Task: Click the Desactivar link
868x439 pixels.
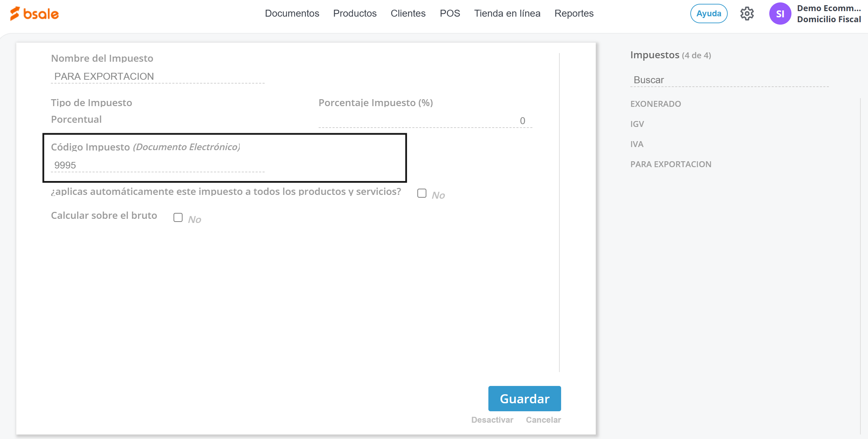Action: (x=492, y=420)
